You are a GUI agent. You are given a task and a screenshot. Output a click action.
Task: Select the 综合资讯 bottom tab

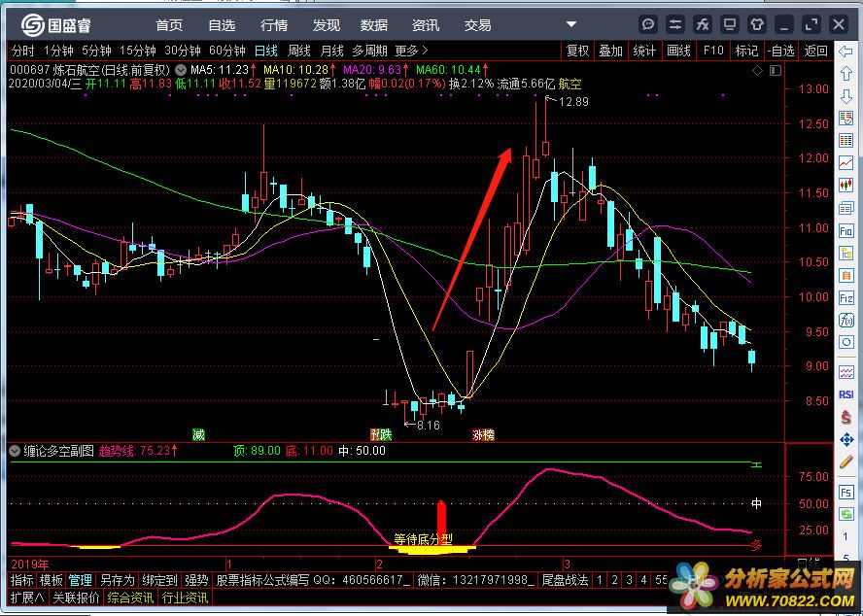(130, 598)
